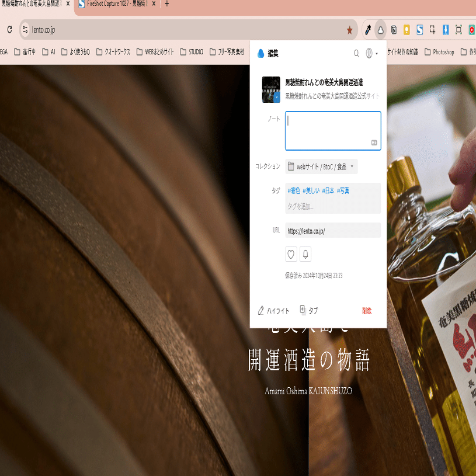Open the webサイト / BtoC / 食品 collection dropdown
The width and height of the screenshot is (476, 476).
321,166
